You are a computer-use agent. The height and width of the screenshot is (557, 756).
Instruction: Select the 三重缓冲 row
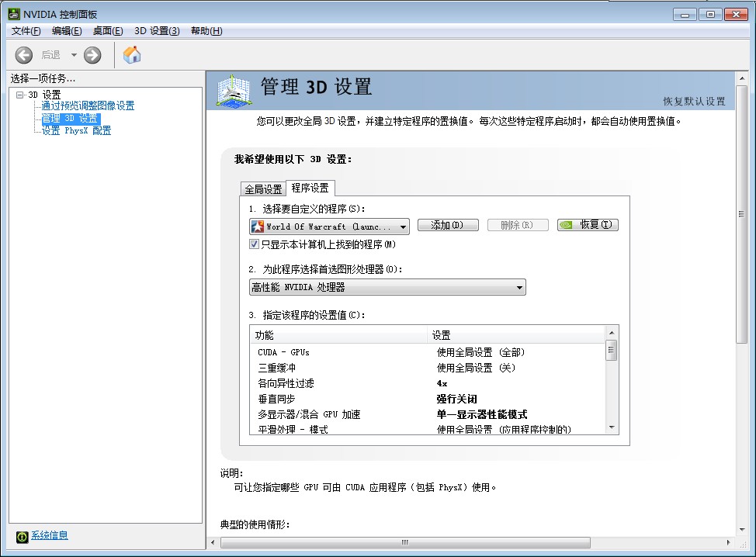[427, 368]
